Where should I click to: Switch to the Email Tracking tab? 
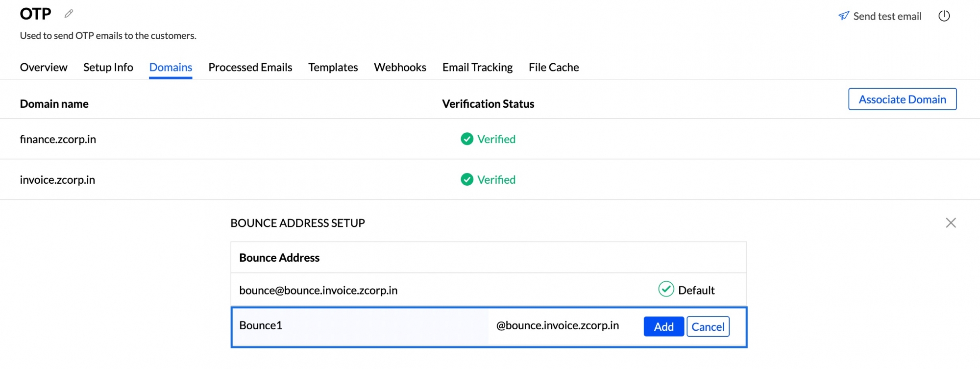point(478,67)
